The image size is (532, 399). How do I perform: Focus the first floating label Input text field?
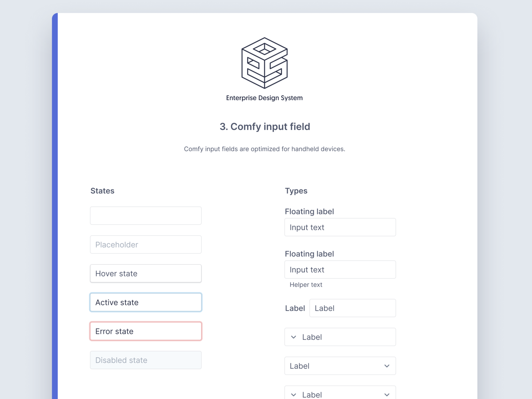click(x=340, y=227)
